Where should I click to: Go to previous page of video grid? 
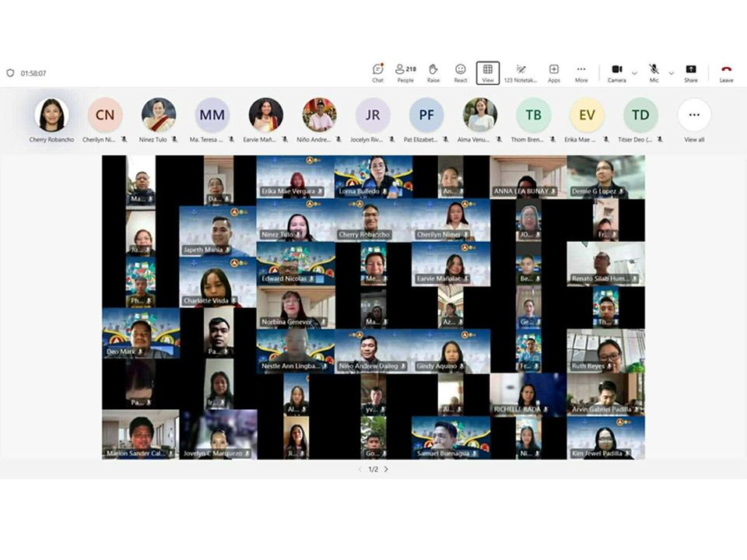click(x=359, y=469)
